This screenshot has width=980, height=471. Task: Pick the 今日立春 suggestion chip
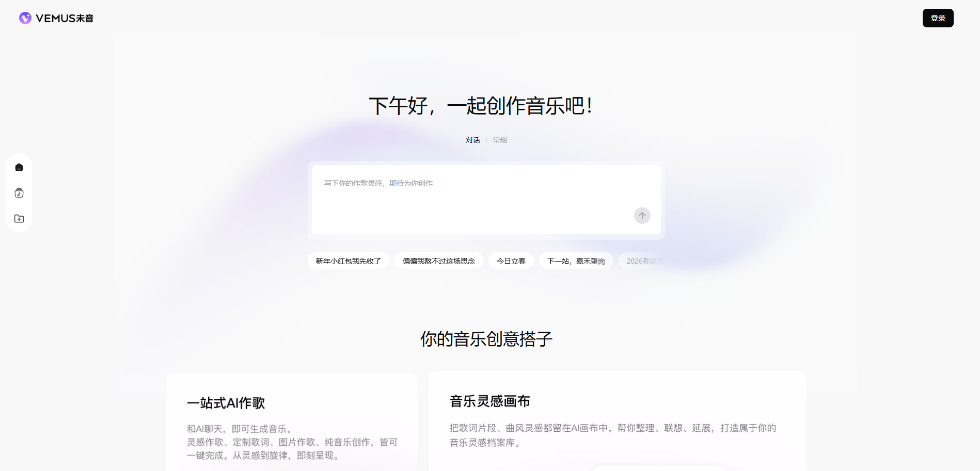[511, 261]
